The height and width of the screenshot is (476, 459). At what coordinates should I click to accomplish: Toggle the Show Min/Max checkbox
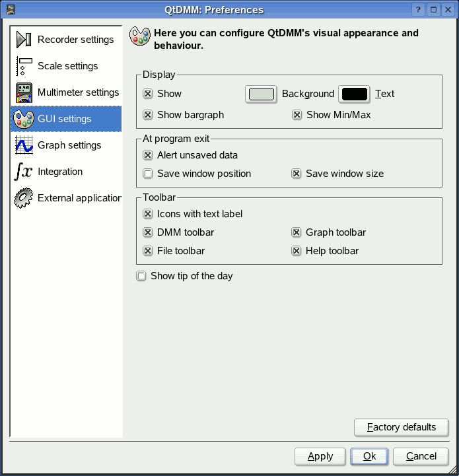point(297,115)
